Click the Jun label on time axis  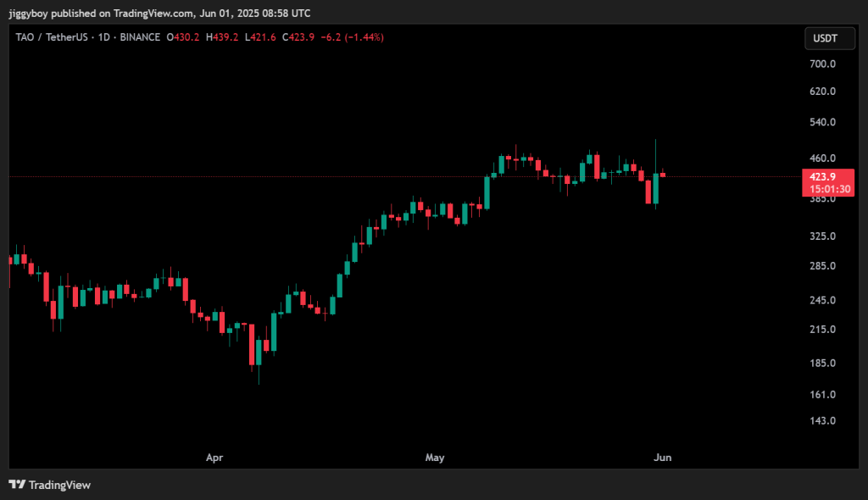tap(663, 458)
